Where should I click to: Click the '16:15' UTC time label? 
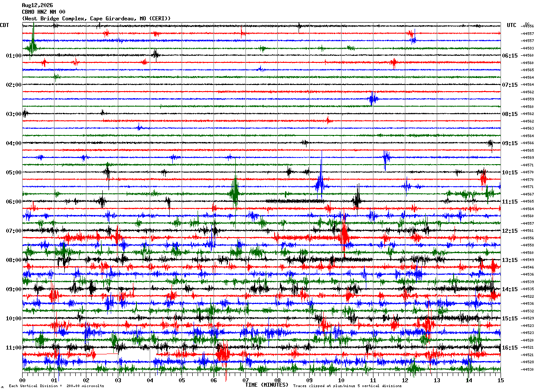[x=510, y=348]
